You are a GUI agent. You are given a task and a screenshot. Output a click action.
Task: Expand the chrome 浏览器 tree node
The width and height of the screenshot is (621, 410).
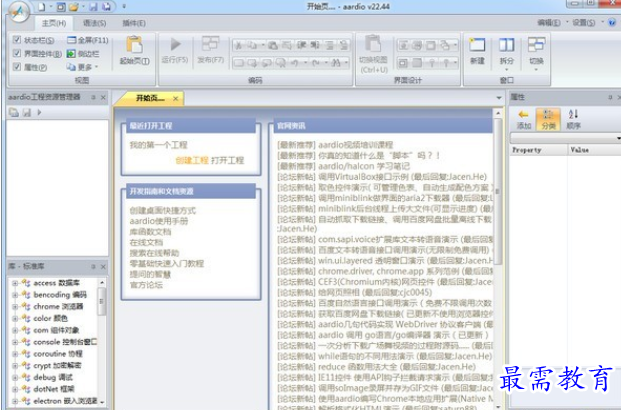pos(15,307)
